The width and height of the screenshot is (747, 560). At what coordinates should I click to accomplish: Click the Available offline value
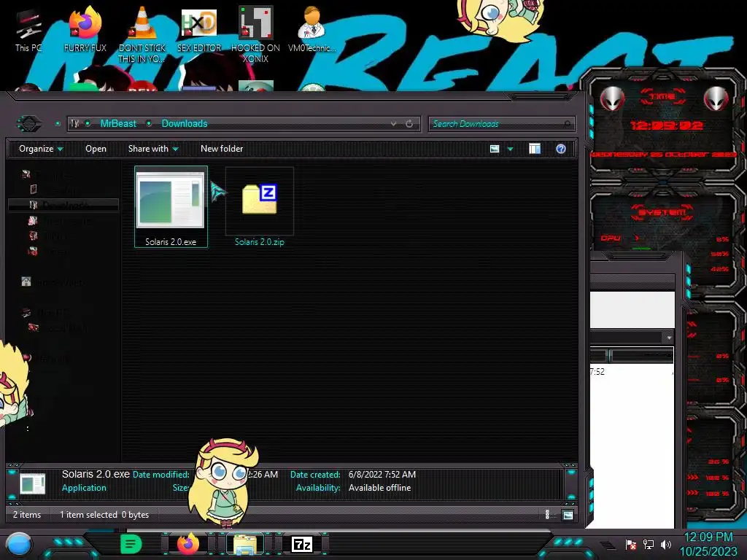379,488
